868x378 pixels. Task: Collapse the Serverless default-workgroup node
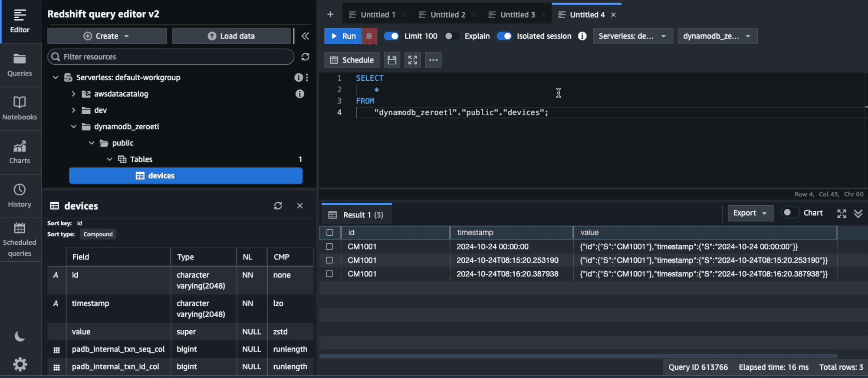(x=55, y=77)
